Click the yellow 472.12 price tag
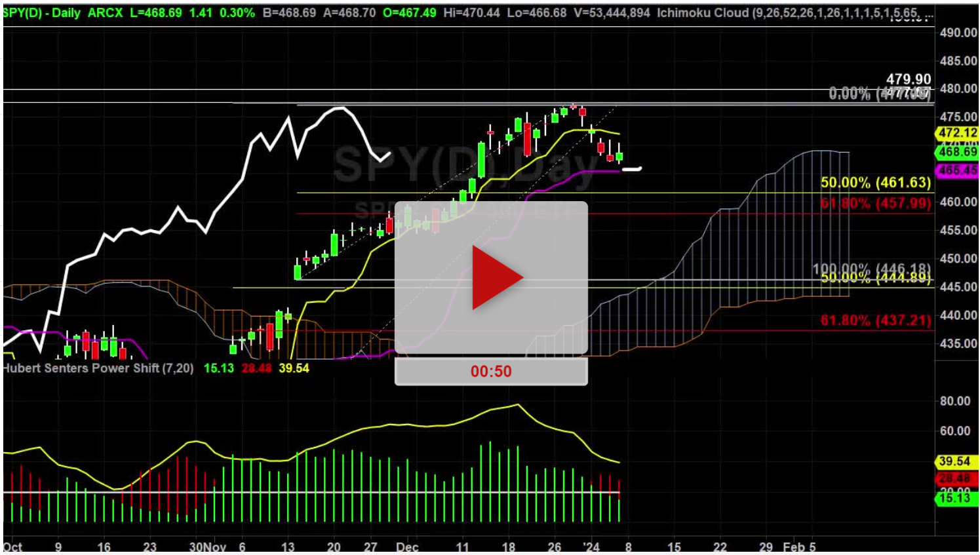 957,133
